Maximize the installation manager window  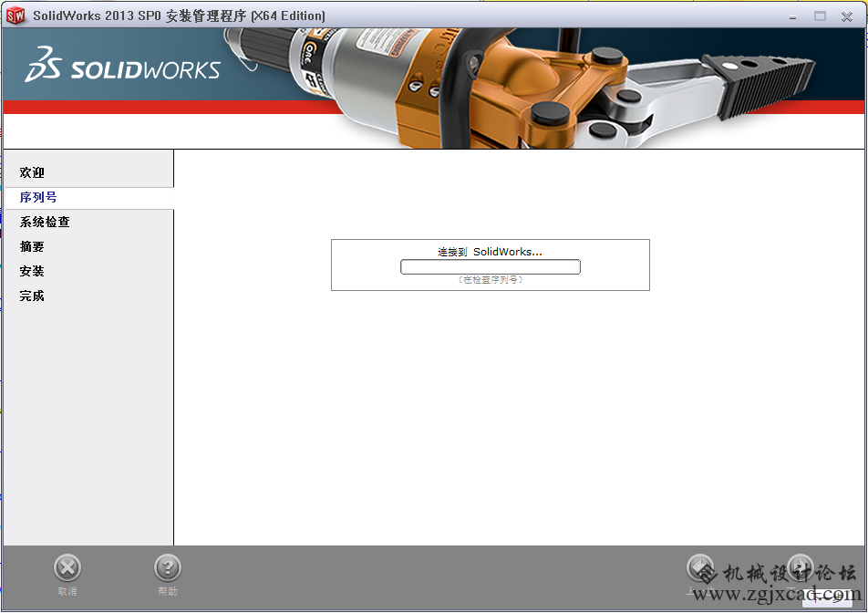click(820, 16)
